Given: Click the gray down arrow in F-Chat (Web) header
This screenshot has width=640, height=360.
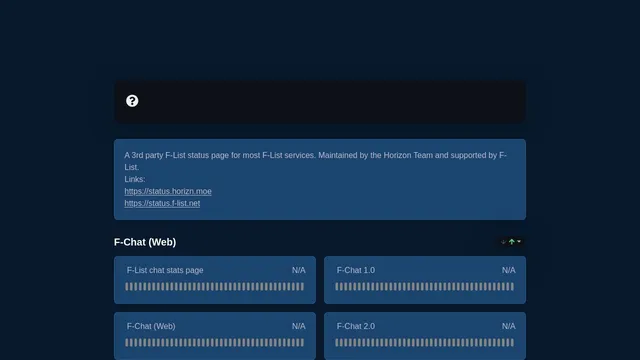Looking at the screenshot, I should [503, 242].
